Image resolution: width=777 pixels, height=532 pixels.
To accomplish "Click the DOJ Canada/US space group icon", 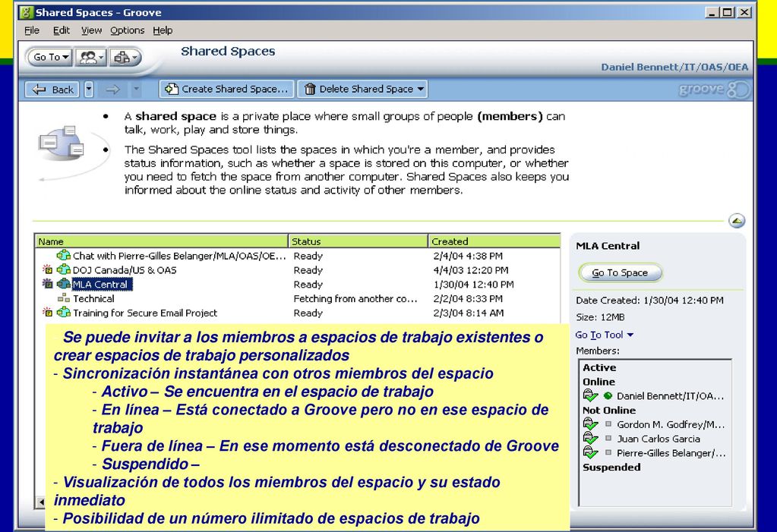I will (x=64, y=269).
